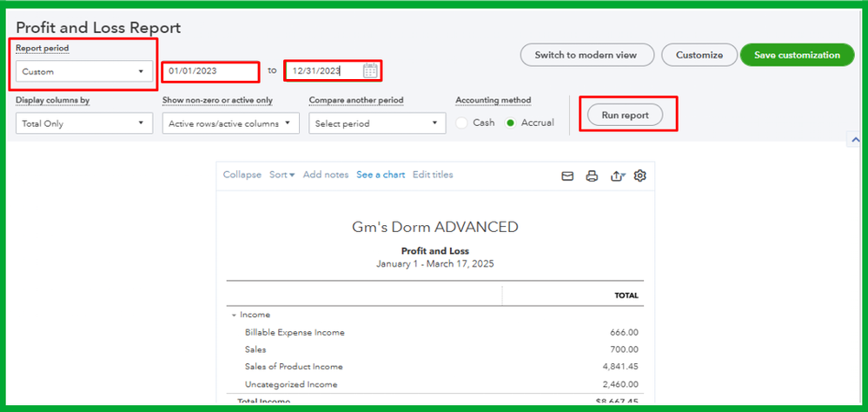Click Save customization button

(x=797, y=55)
